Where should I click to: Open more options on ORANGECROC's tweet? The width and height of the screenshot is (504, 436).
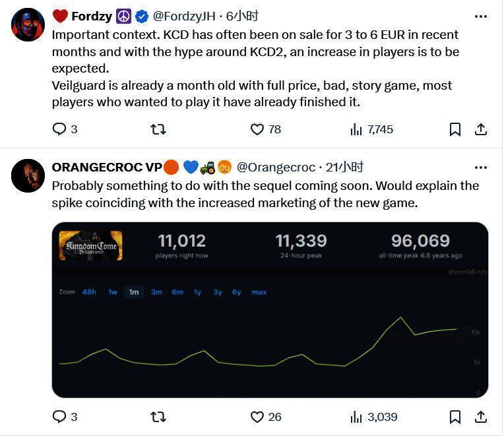click(481, 168)
